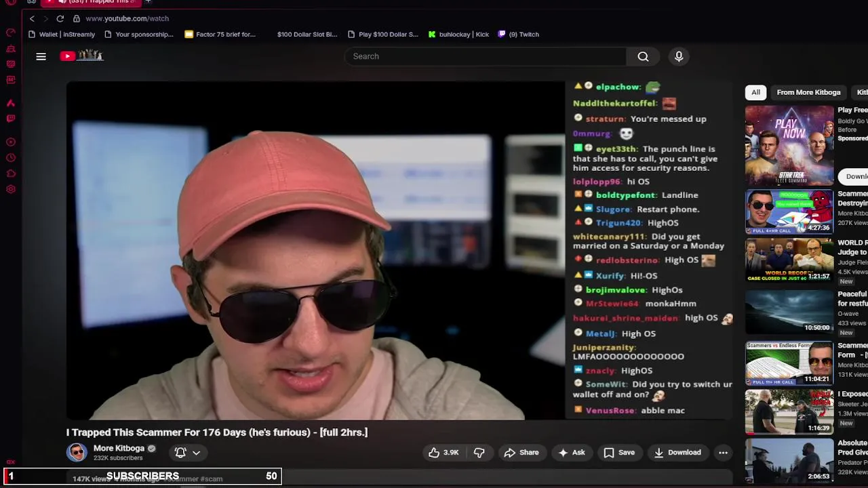The width and height of the screenshot is (868, 488).
Task: Open the GX Cleaner sidebar icon
Action: 11,49
